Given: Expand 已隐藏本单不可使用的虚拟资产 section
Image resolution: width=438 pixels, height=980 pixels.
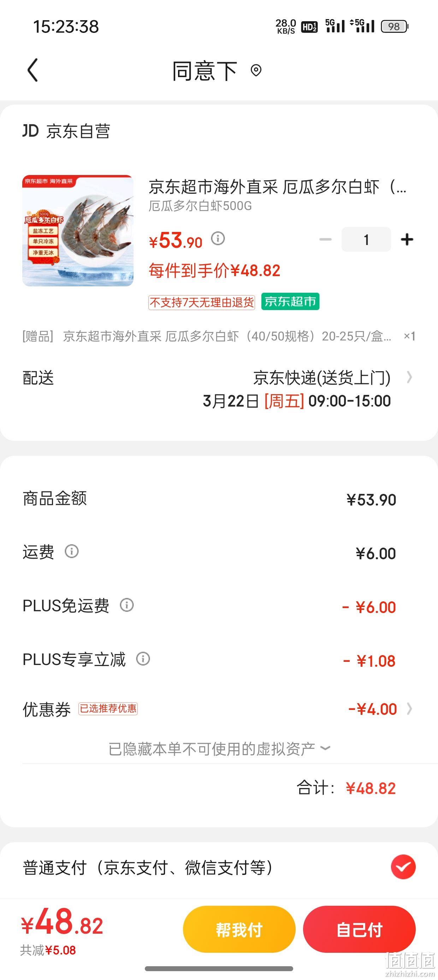Looking at the screenshot, I should [x=219, y=749].
